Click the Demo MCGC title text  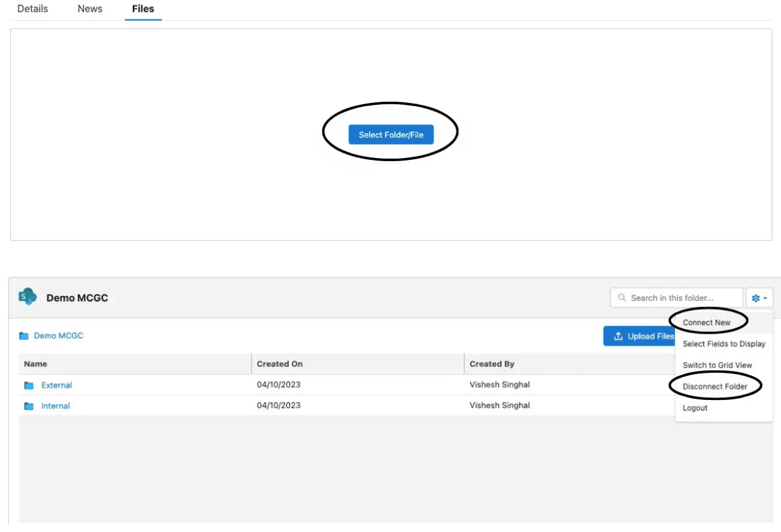pos(77,298)
